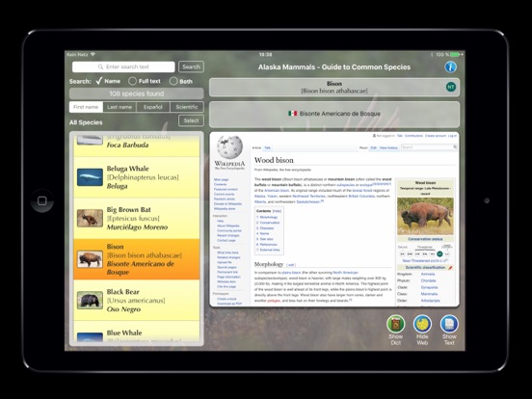Click the Select button beside All Species

(192, 120)
